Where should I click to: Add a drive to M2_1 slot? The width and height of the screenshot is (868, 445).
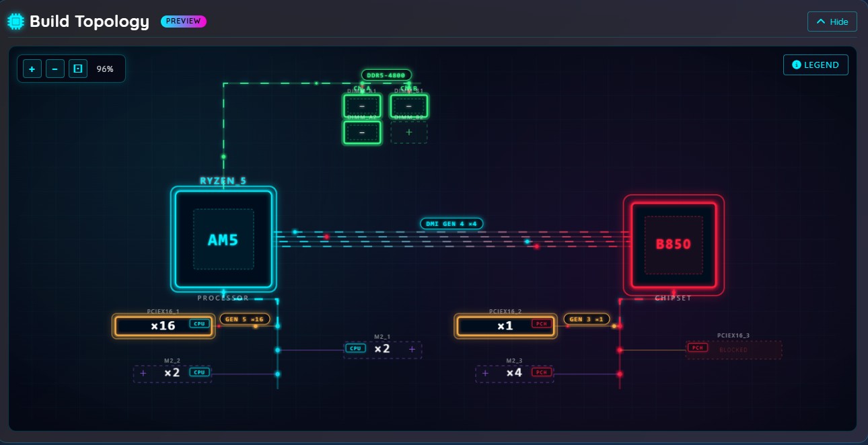[x=412, y=350]
